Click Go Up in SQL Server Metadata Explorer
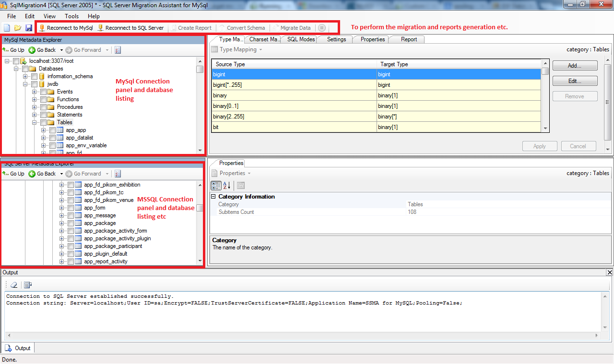 13,174
